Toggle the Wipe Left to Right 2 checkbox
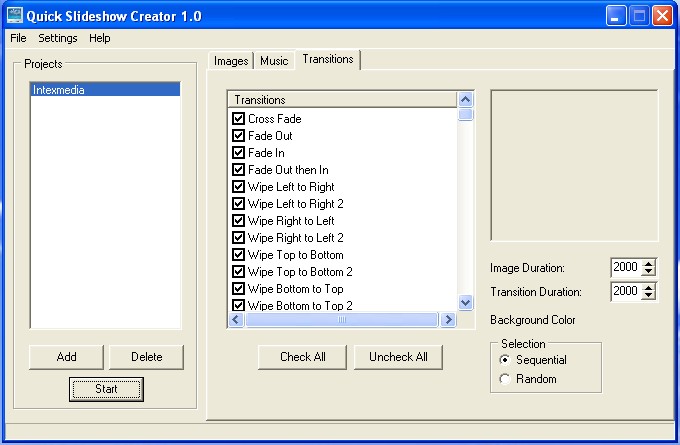Screen dimensions: 680x445 [238, 203]
